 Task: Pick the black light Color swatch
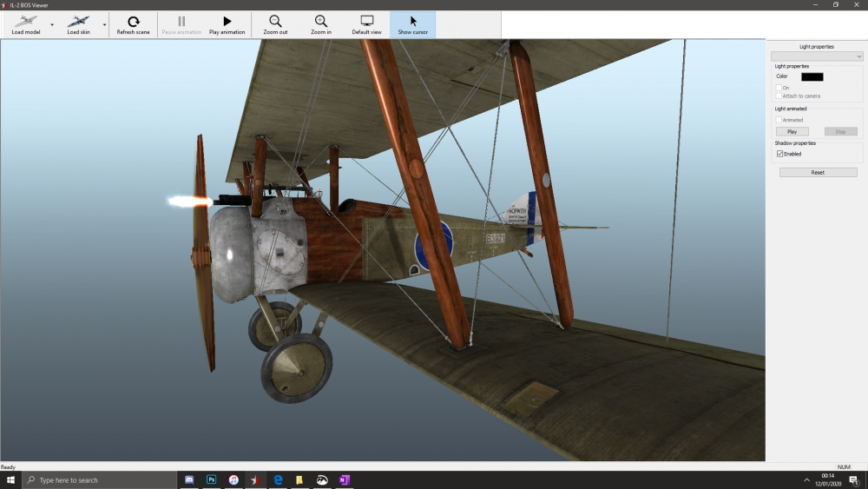pyautogui.click(x=812, y=76)
